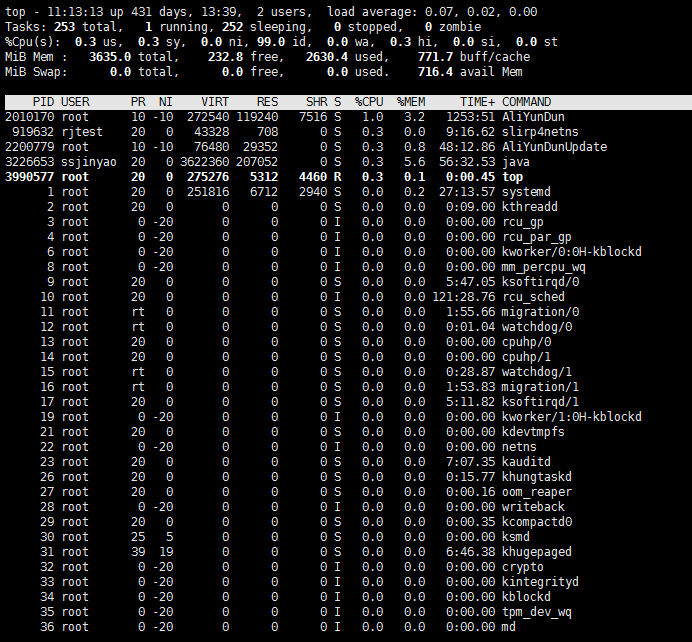Click the ksoftirqd/1 command name
The image size is (692, 642).
pos(540,402)
